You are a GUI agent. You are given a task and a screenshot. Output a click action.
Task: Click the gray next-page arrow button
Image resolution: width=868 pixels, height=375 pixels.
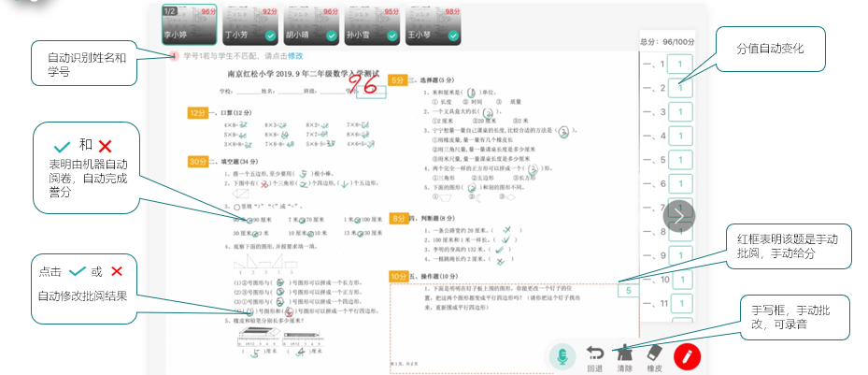(x=679, y=215)
